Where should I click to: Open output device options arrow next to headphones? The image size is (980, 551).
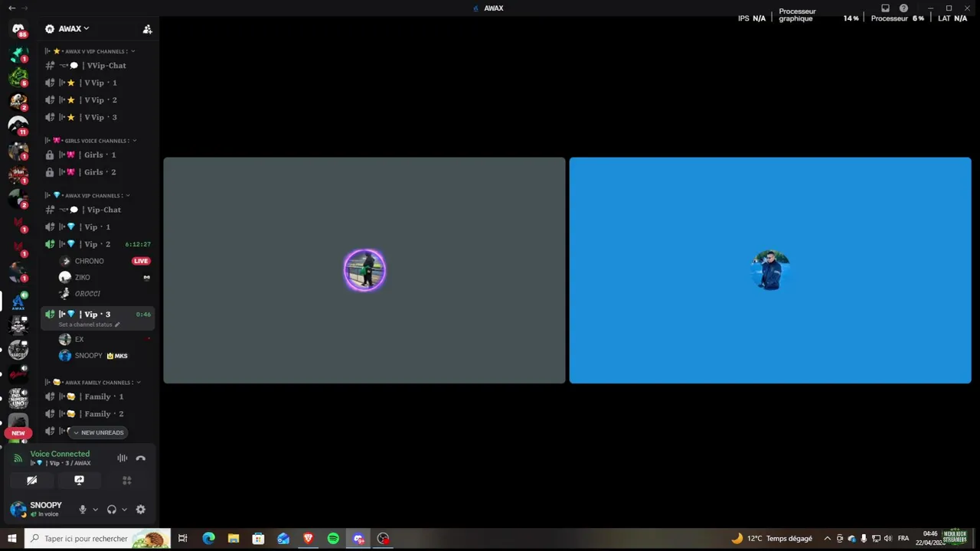tap(124, 510)
